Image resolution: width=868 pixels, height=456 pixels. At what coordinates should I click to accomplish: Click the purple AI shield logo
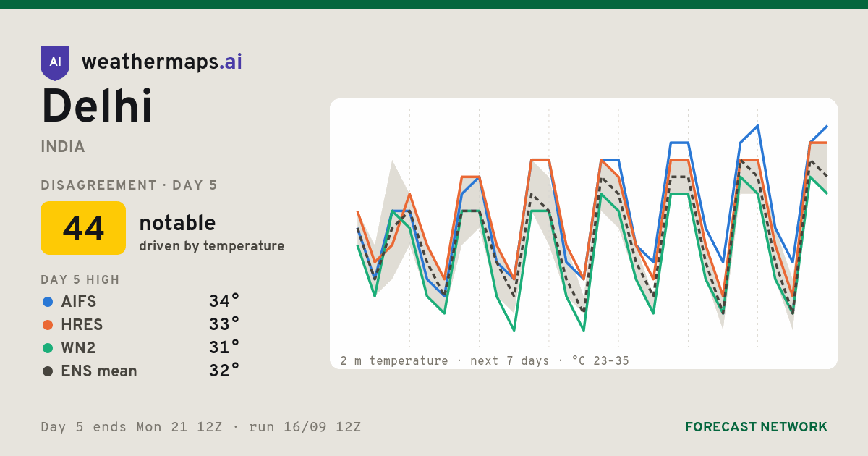[x=55, y=63]
